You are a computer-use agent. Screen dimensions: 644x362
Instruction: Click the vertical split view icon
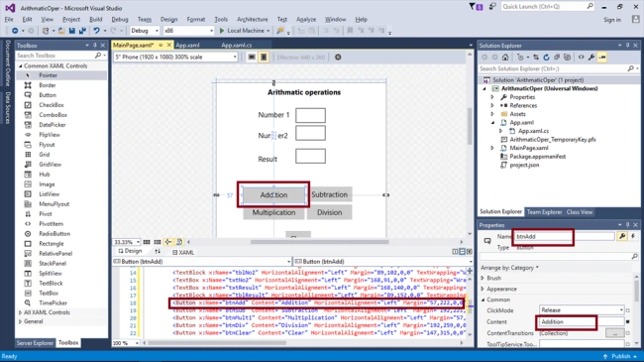(455, 252)
